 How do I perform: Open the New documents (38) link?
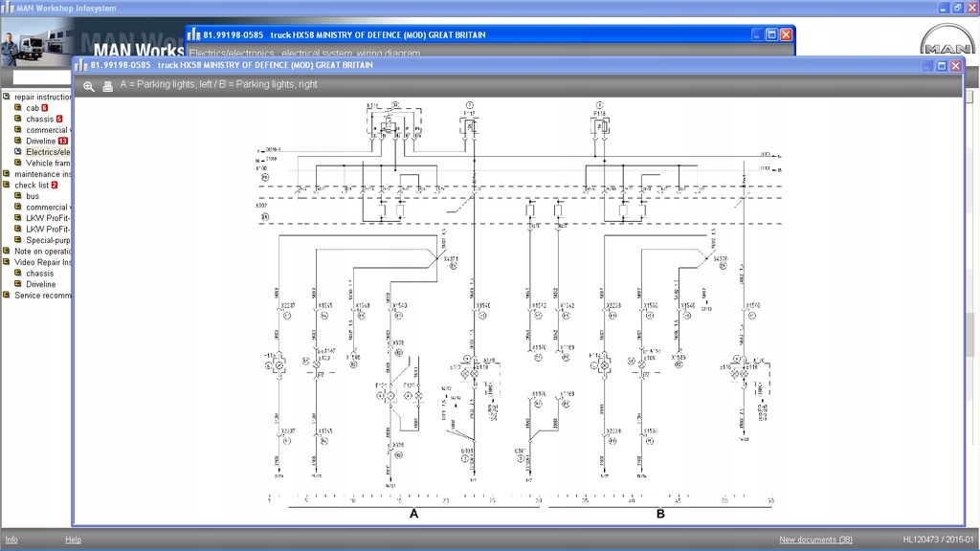click(815, 540)
